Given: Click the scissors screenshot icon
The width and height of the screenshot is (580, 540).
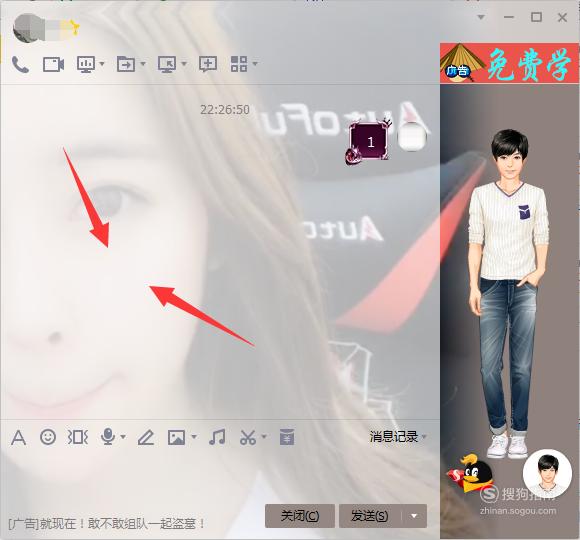Looking at the screenshot, I should click(248, 437).
